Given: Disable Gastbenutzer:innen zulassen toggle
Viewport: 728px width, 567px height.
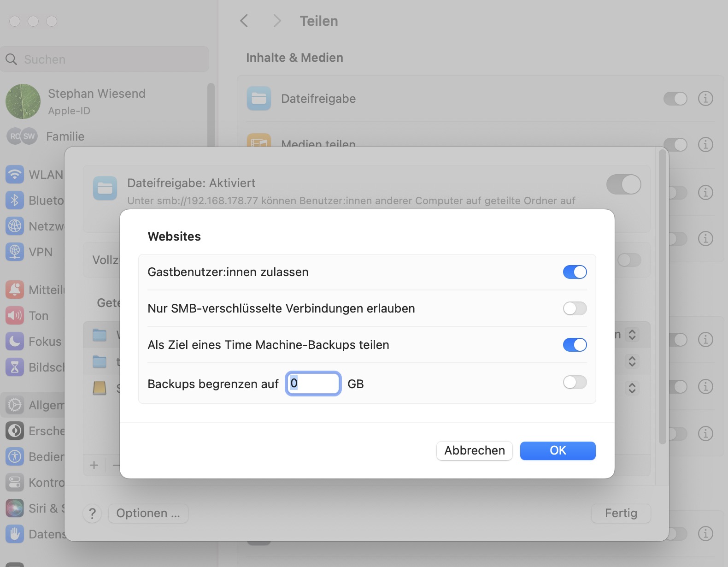Looking at the screenshot, I should pyautogui.click(x=575, y=272).
